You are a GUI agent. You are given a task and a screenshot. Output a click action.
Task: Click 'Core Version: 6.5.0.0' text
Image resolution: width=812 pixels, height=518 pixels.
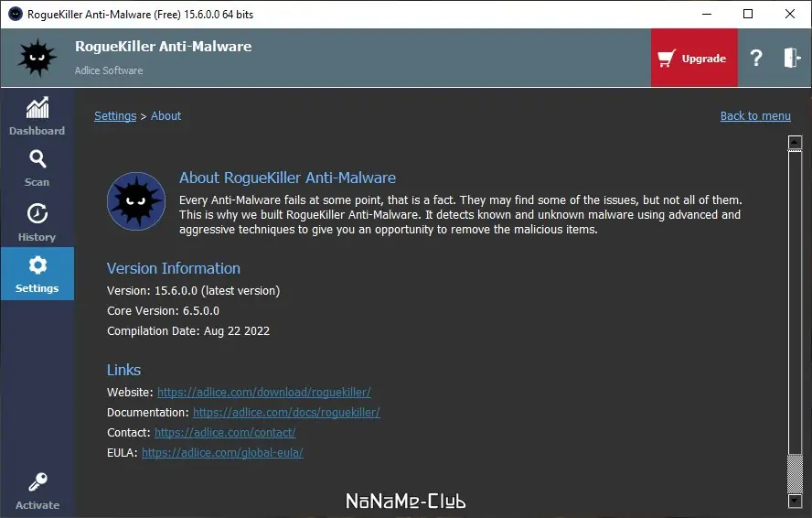point(163,310)
